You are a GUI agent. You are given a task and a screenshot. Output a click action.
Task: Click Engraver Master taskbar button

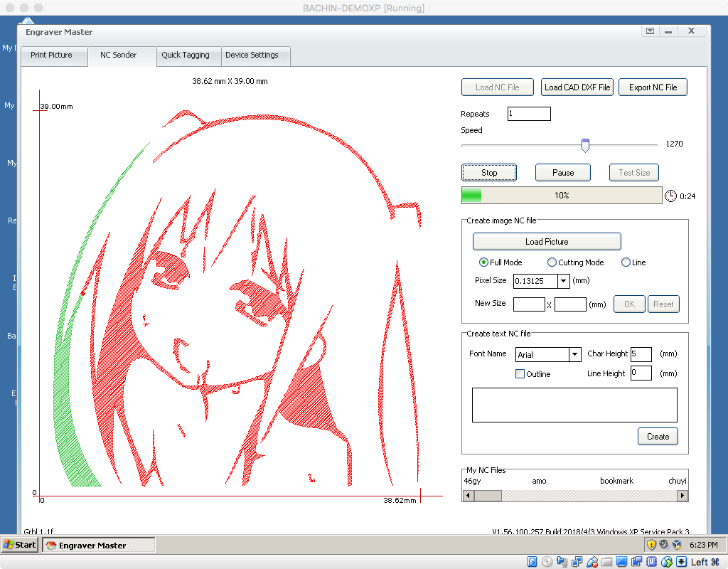98,545
